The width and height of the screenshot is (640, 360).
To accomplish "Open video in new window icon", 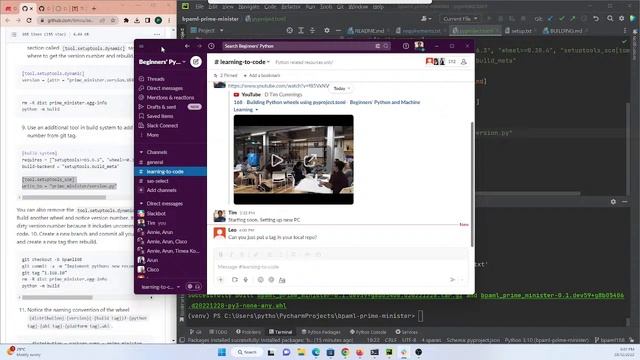I will [x=310, y=160].
